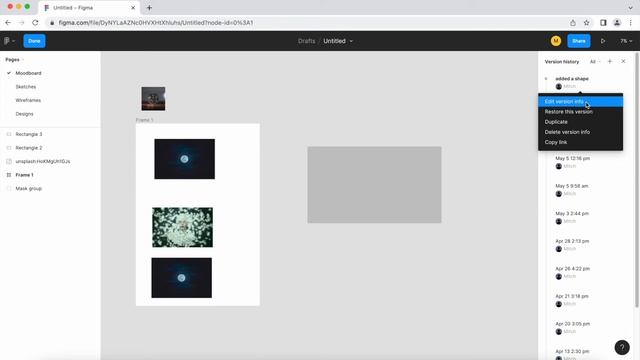The width and height of the screenshot is (640, 360).
Task: Select Edit version info menu item
Action: pos(580,101)
